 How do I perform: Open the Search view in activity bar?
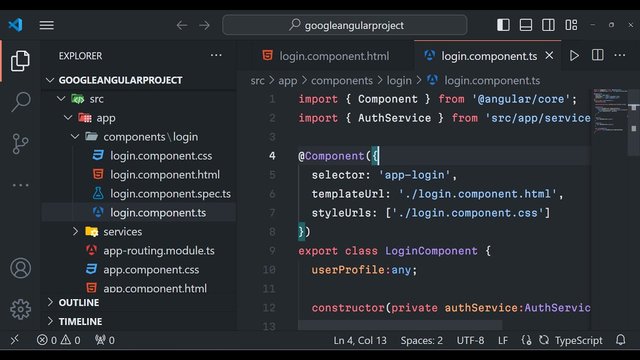pos(20,102)
